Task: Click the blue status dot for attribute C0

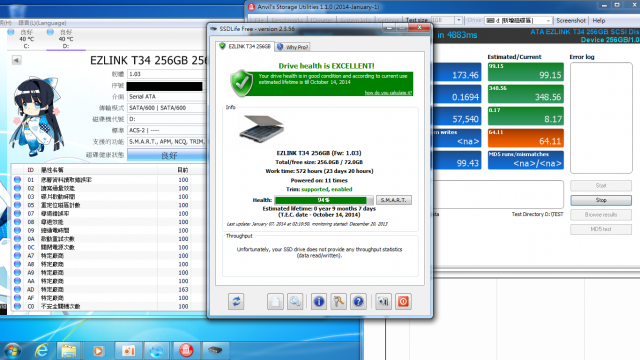Action: coord(18,306)
